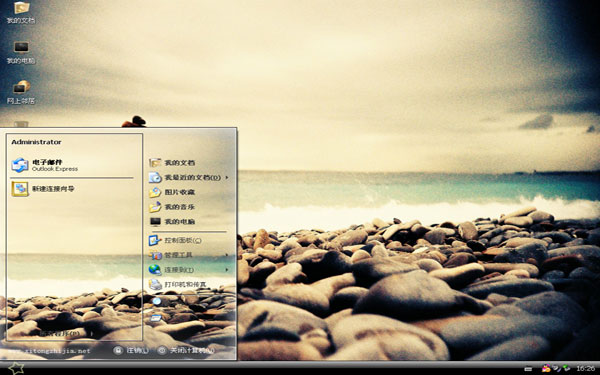Open 我的电脑 in the start menu
The image size is (600, 375).
pyautogui.click(x=172, y=222)
